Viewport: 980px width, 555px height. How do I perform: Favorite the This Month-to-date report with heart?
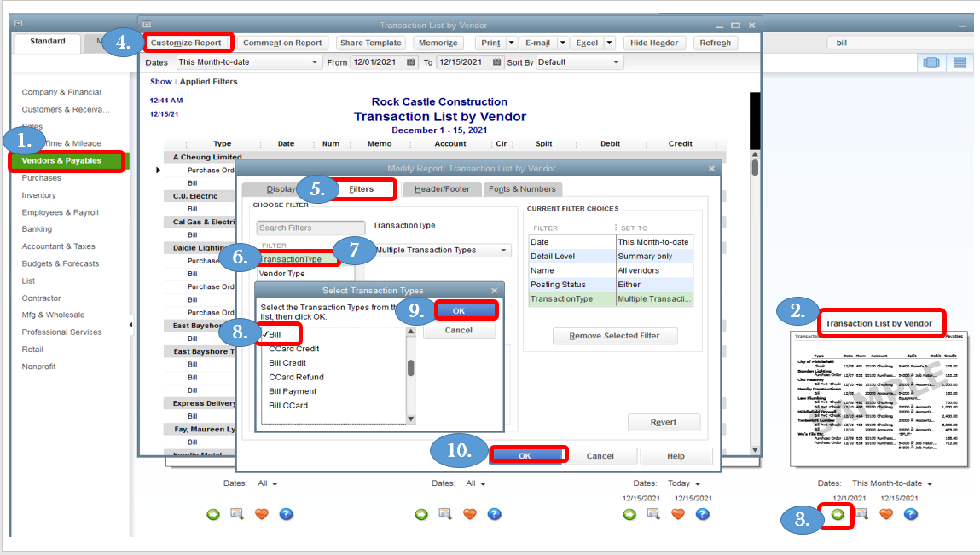pyautogui.click(x=886, y=514)
